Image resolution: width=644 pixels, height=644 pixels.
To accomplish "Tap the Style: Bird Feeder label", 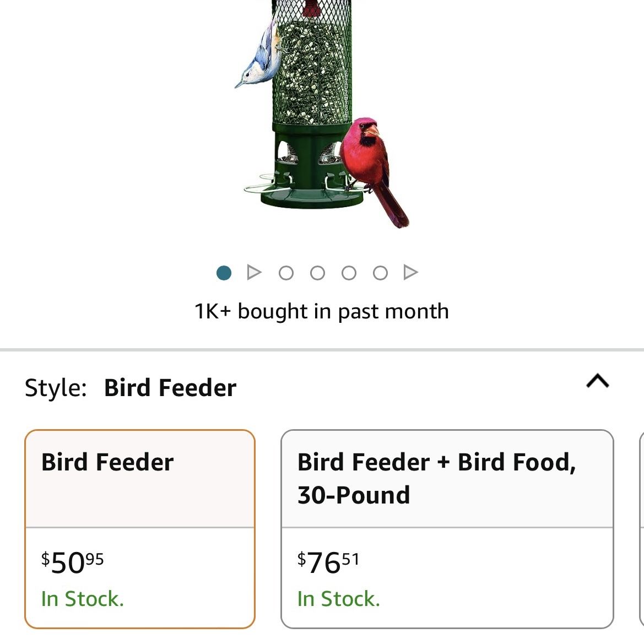I will click(131, 388).
